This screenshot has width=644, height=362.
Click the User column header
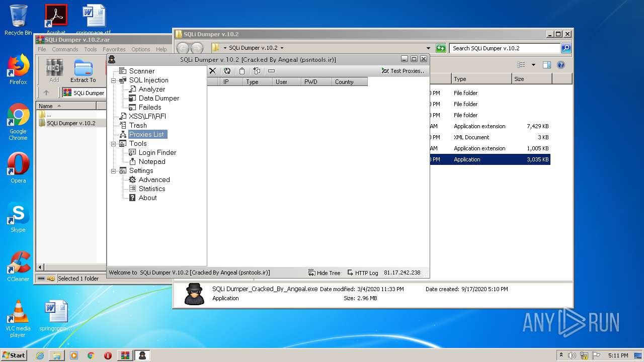point(287,82)
